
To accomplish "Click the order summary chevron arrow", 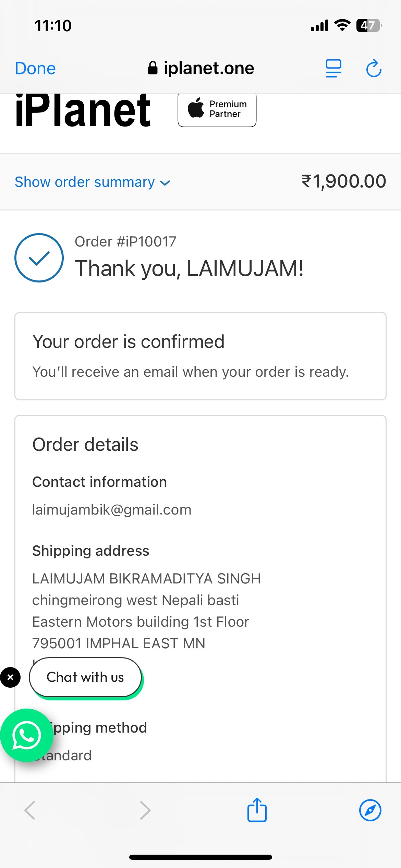I will (x=165, y=183).
